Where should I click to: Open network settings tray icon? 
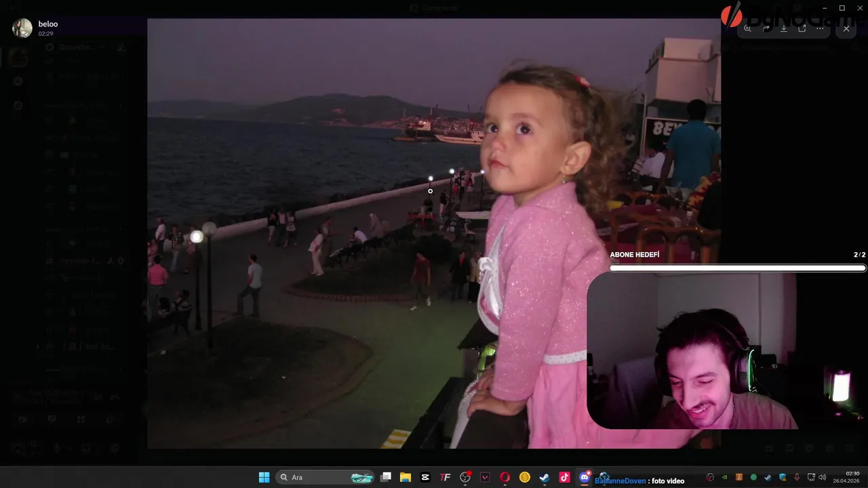coord(811,477)
